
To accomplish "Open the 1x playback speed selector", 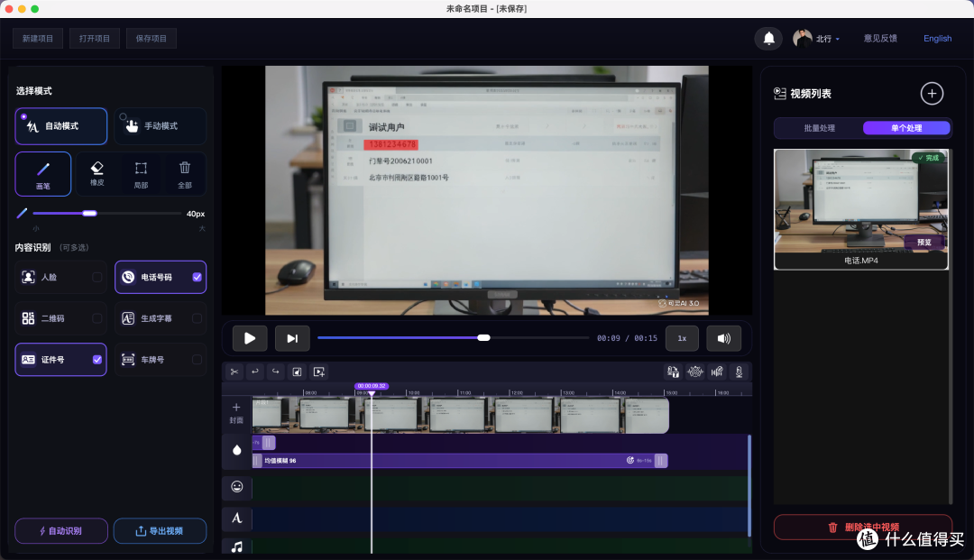I will (x=682, y=338).
